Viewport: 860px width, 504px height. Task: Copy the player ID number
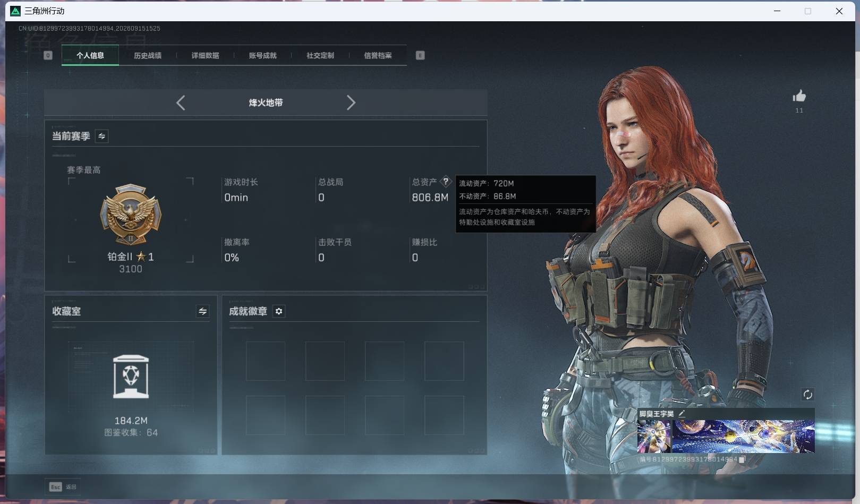click(x=742, y=459)
